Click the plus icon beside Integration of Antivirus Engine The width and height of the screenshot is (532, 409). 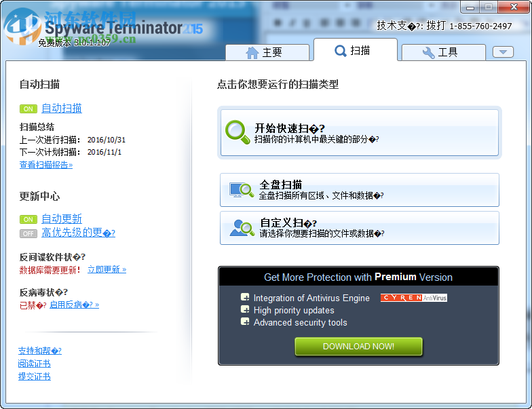coord(245,297)
